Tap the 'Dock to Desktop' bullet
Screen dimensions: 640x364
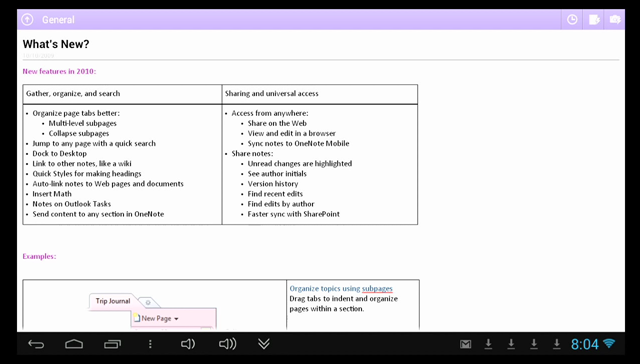pos(60,153)
